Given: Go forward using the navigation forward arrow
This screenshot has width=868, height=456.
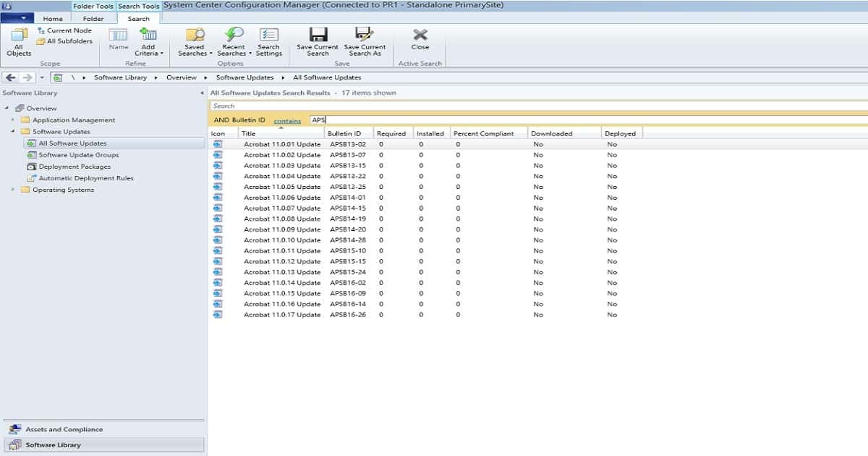Looking at the screenshot, I should point(27,77).
